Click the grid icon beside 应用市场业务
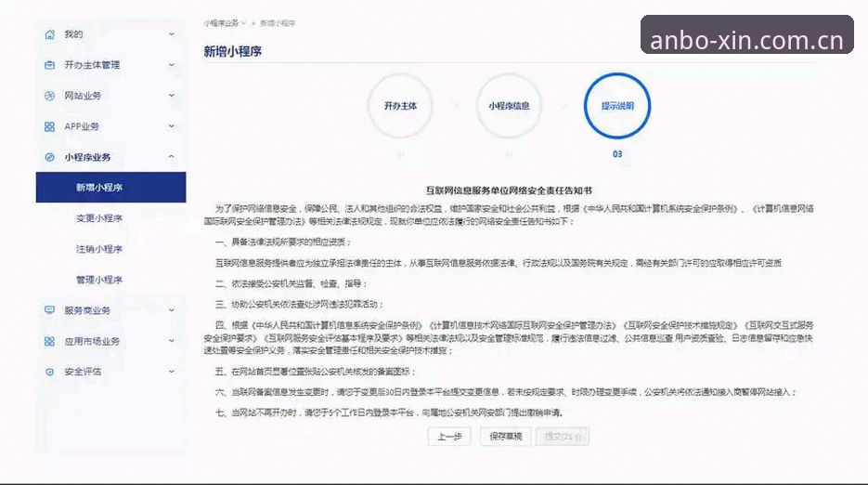868x485 pixels. [x=49, y=341]
